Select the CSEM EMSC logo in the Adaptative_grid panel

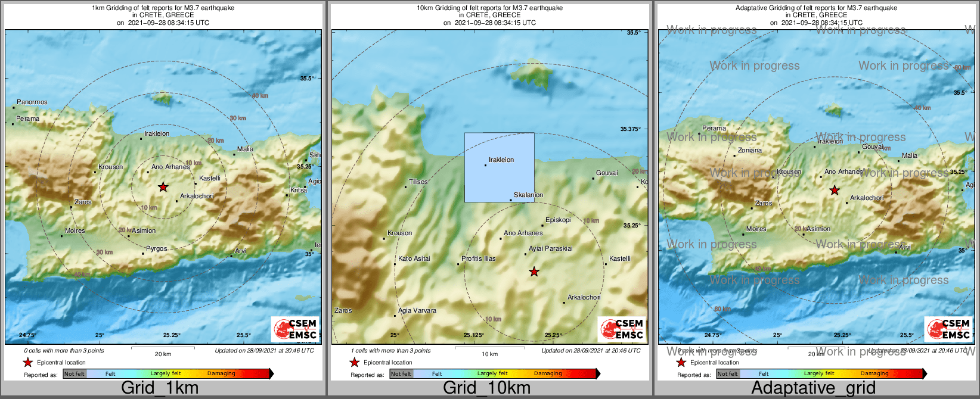949,329
